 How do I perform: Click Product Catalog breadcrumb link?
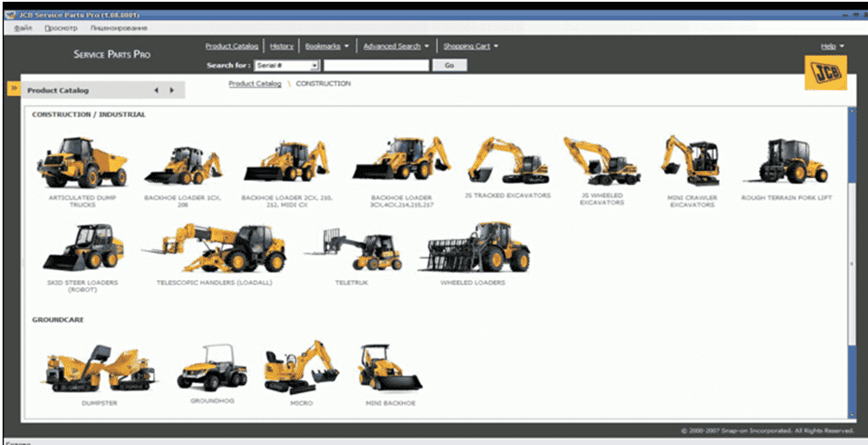coord(255,84)
